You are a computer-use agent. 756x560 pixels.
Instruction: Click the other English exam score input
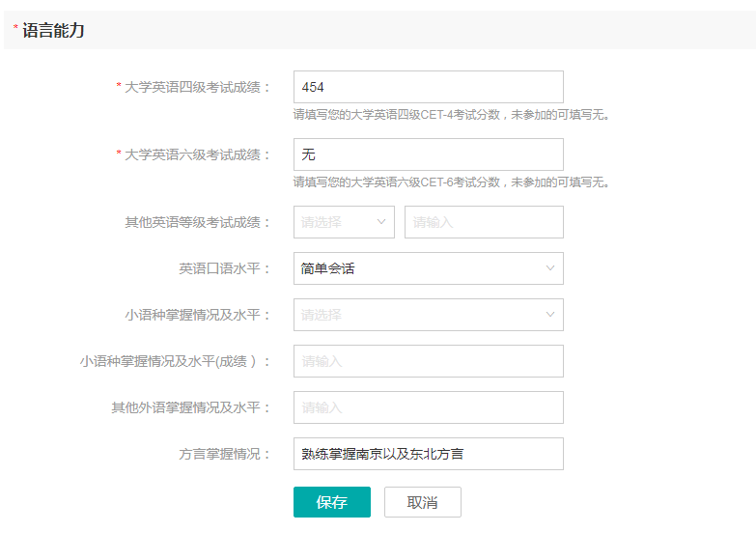pos(484,222)
